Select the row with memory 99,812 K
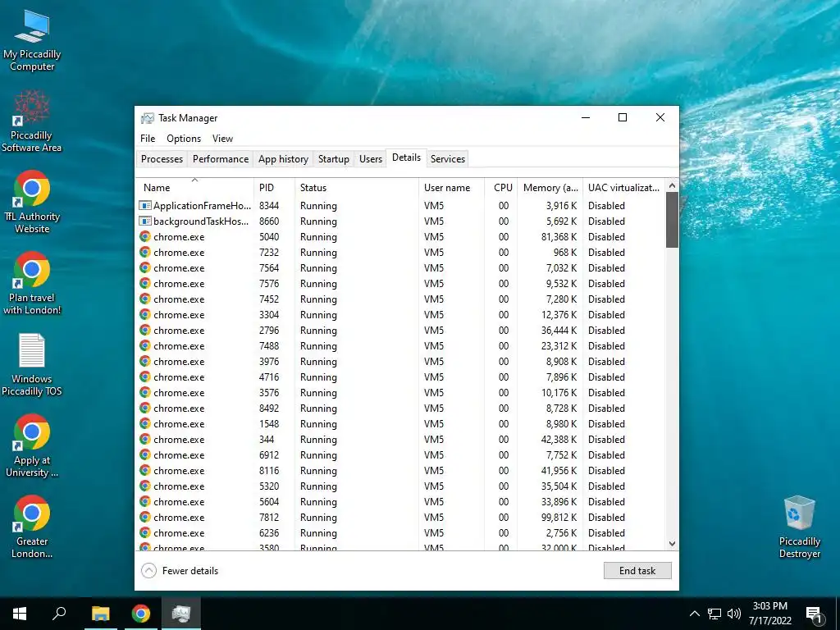The width and height of the screenshot is (840, 630). click(400, 517)
